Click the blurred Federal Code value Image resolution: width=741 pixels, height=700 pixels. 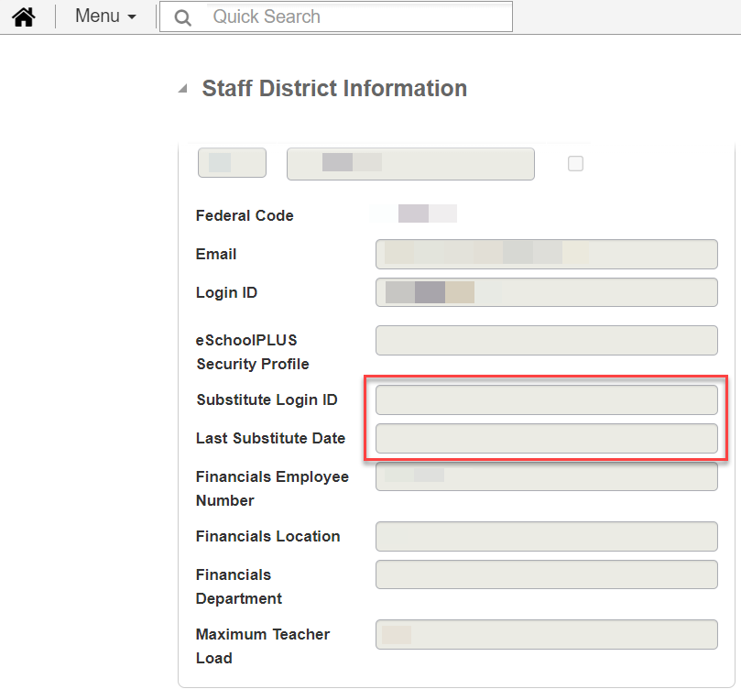[426, 214]
